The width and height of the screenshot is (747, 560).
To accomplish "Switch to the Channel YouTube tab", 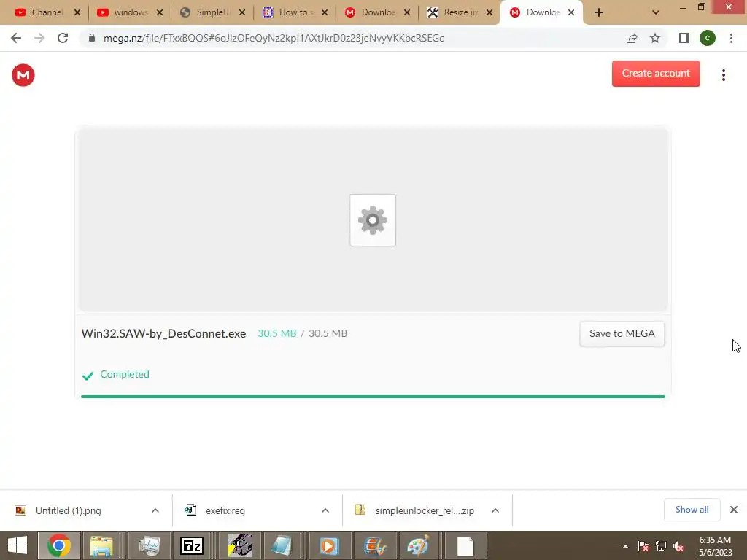I will [x=47, y=12].
